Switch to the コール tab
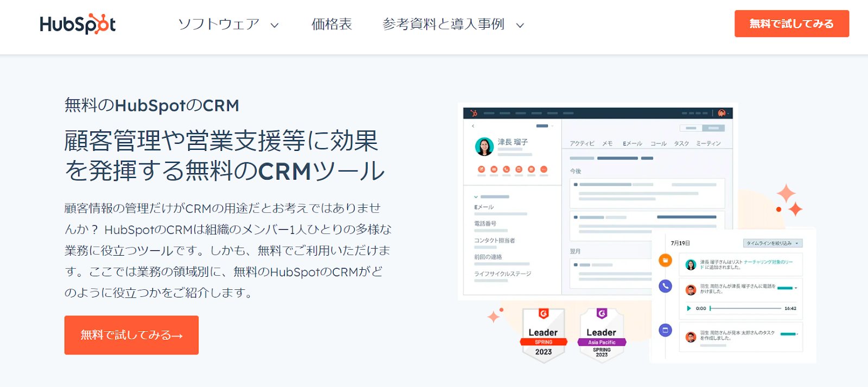Viewport: 868px width, 387px height. tap(658, 144)
